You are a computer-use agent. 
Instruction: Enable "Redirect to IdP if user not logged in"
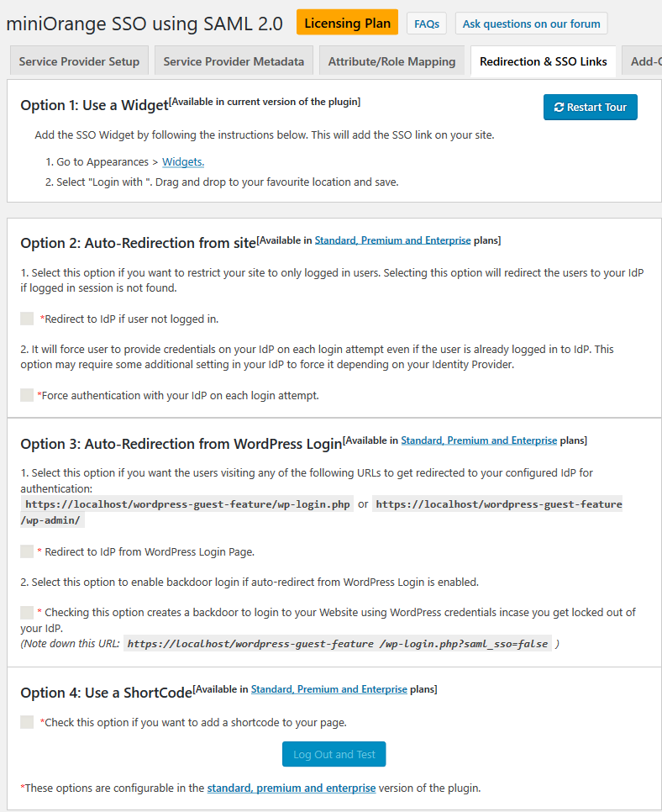(x=26, y=319)
